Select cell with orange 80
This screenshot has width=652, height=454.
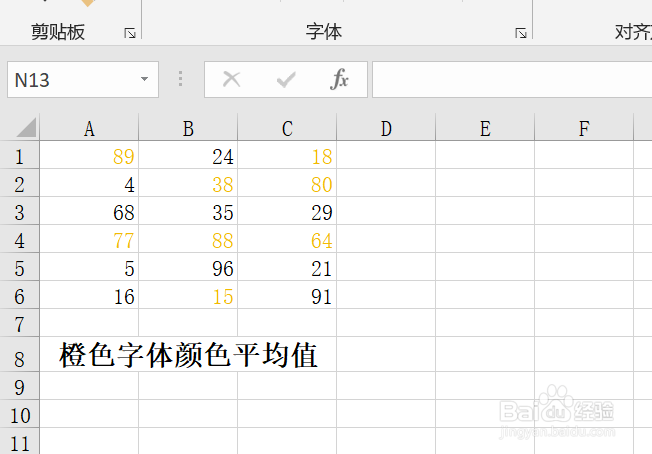click(x=287, y=183)
